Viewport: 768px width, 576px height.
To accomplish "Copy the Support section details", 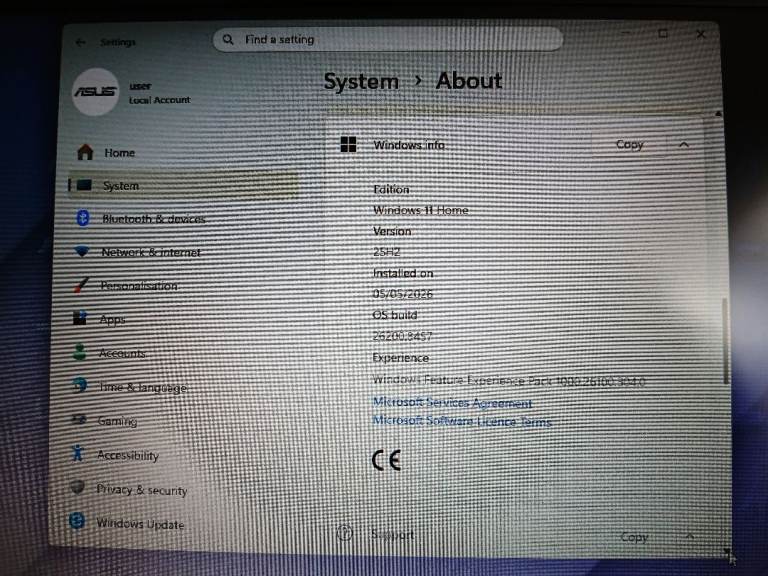I will (x=634, y=537).
